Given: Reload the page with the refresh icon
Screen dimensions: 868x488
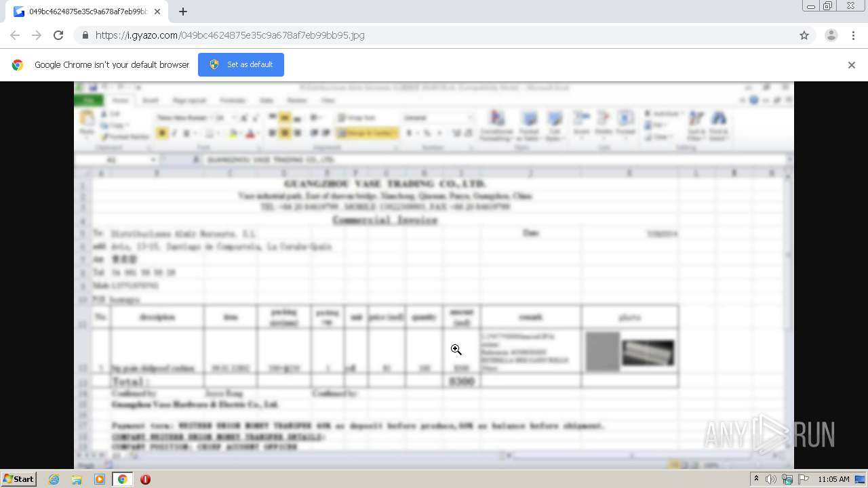Looking at the screenshot, I should [58, 35].
